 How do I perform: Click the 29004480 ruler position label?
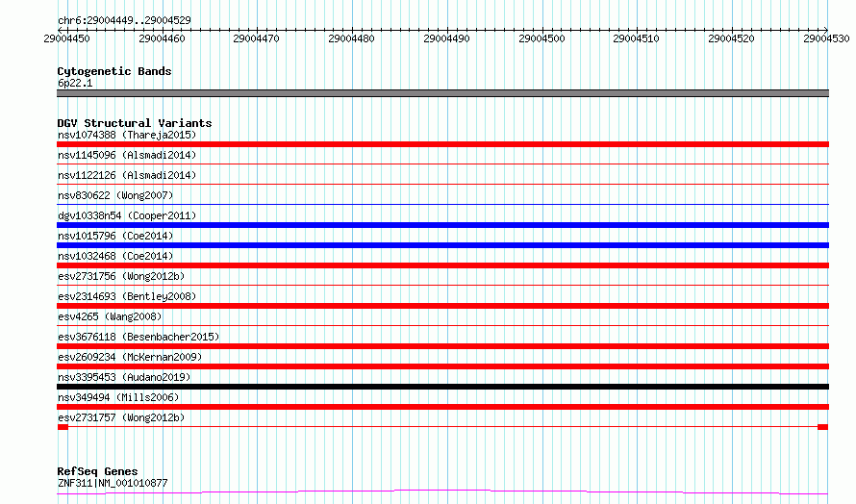tap(352, 38)
